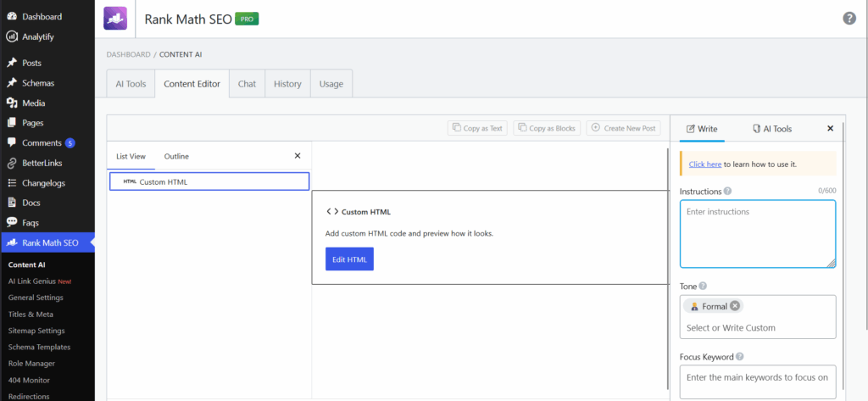The height and width of the screenshot is (401, 868).
Task: Open the help question mark icon
Action: pyautogui.click(x=849, y=19)
